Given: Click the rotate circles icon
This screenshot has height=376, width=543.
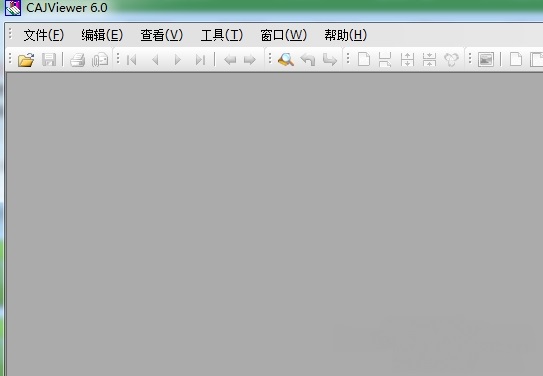Looking at the screenshot, I should tap(451, 60).
